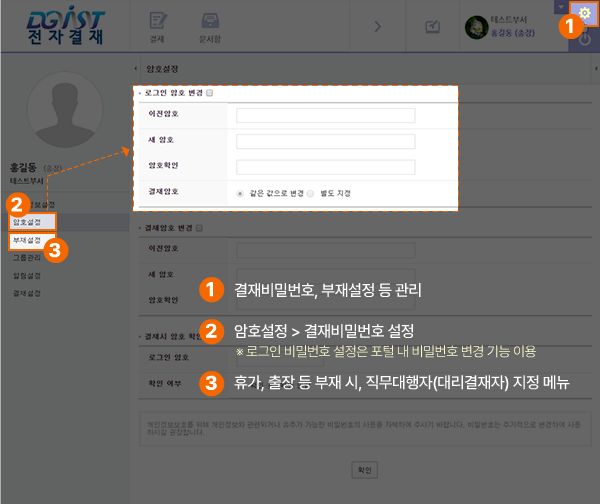Collapse the 결재암호 변경 section
This screenshot has height=504, width=600.
click(199, 228)
